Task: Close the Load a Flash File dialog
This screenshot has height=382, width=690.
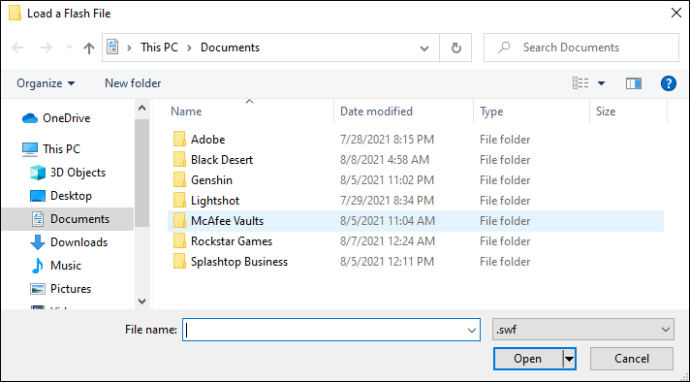Action: (x=676, y=13)
